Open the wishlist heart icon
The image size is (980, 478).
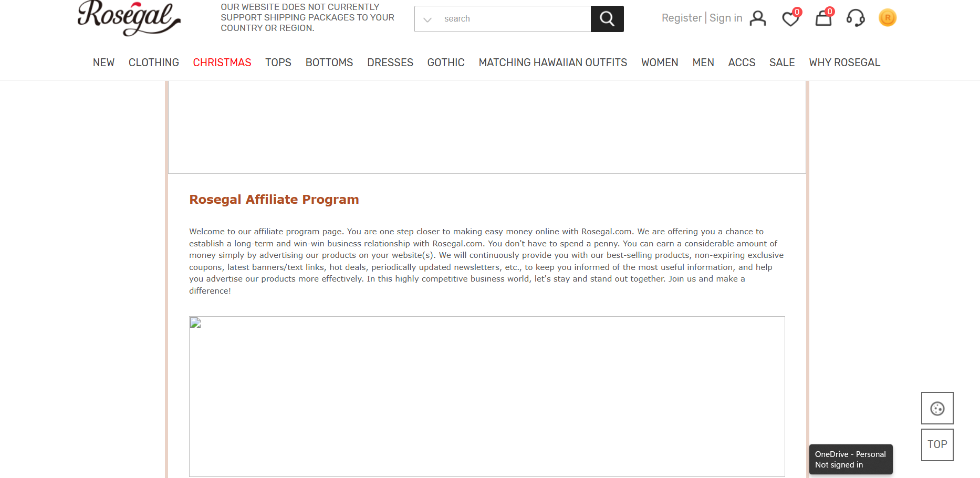coord(790,19)
